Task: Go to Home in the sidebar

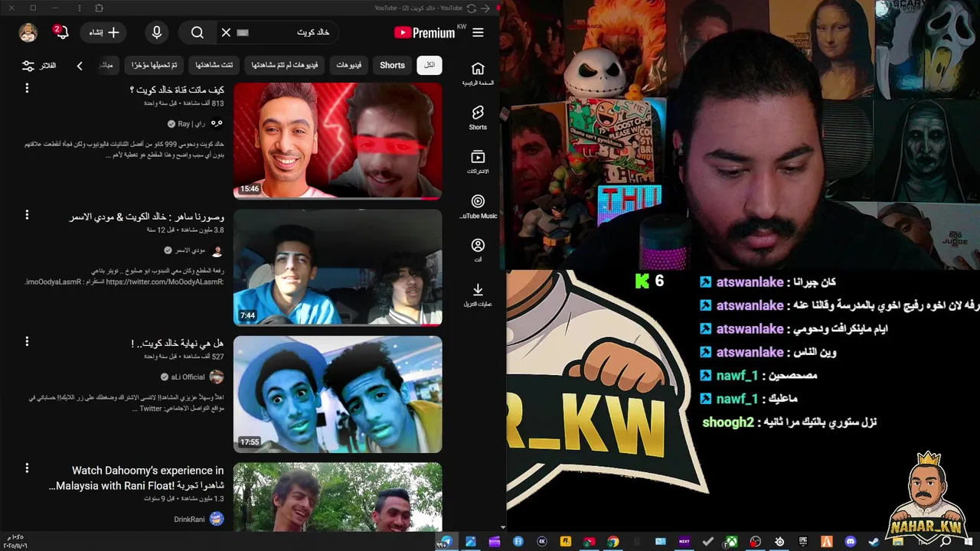Action: 478,73
